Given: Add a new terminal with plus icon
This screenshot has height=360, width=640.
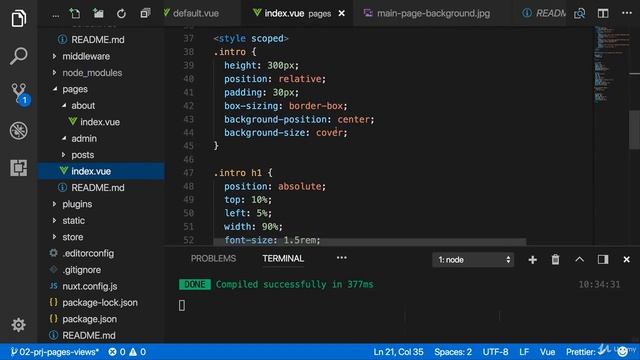Looking at the screenshot, I should 532,260.
